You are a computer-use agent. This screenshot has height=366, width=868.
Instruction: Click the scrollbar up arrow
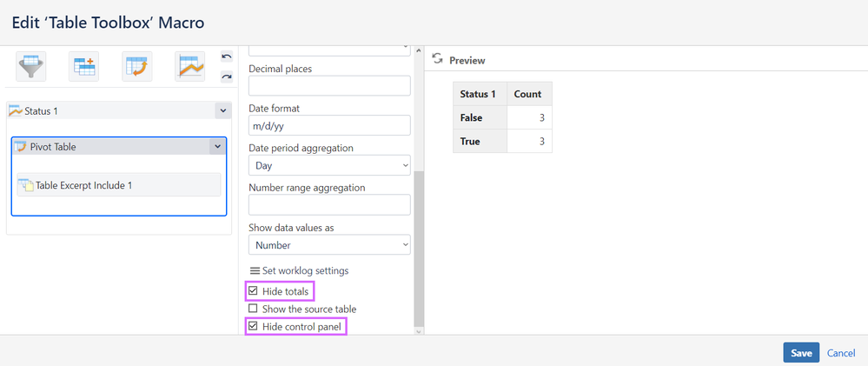click(419, 51)
